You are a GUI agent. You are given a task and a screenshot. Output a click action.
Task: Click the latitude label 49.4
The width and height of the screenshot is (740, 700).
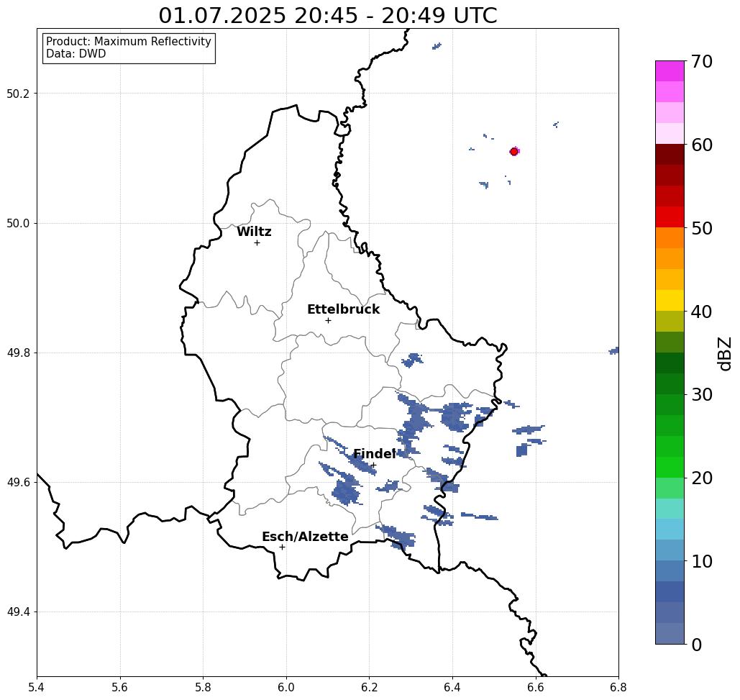18,612
